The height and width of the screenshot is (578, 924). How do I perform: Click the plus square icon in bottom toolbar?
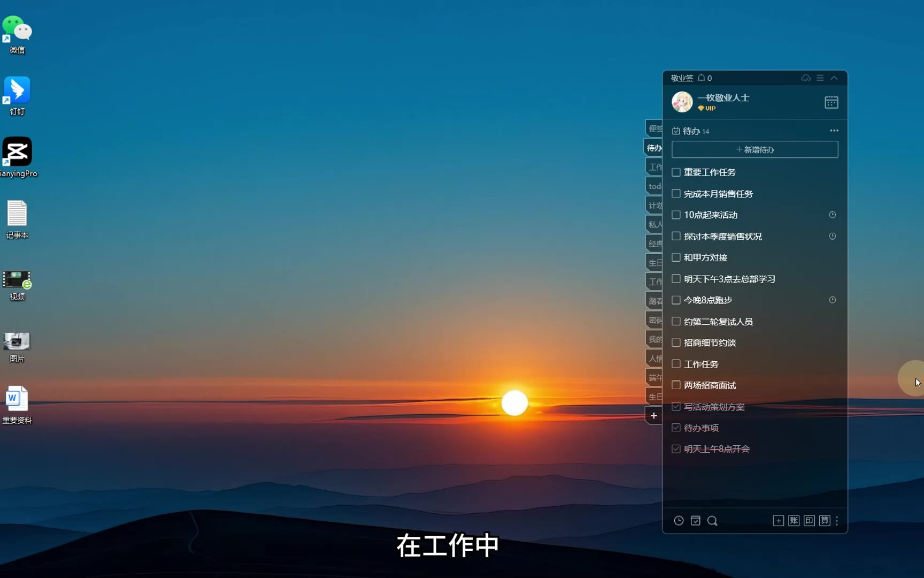(778, 521)
